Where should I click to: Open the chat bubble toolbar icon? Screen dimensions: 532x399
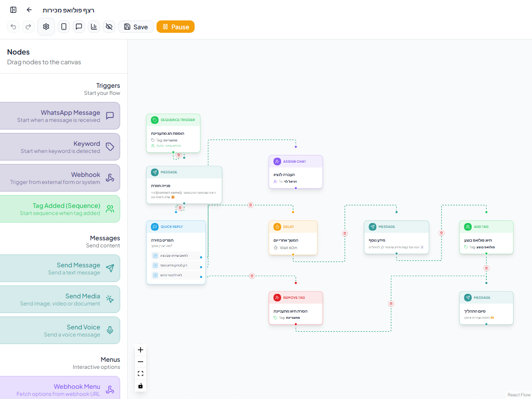pos(79,27)
